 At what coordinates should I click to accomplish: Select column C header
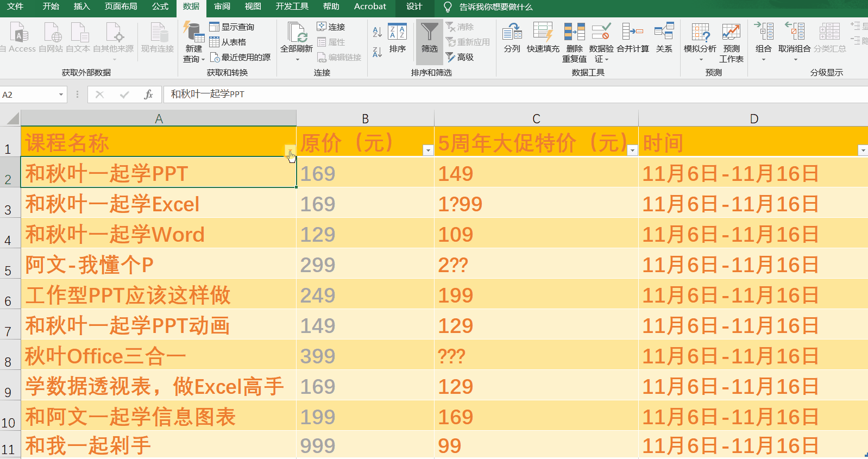(x=536, y=118)
